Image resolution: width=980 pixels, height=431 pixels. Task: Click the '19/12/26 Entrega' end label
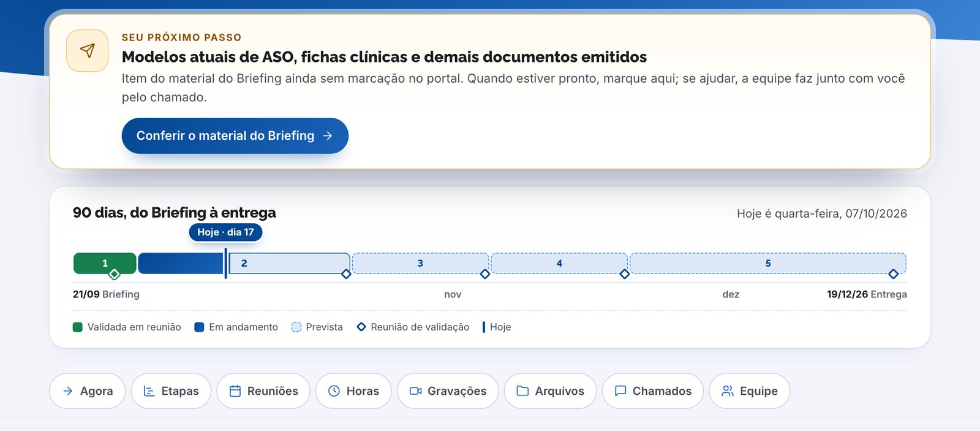pyautogui.click(x=867, y=294)
